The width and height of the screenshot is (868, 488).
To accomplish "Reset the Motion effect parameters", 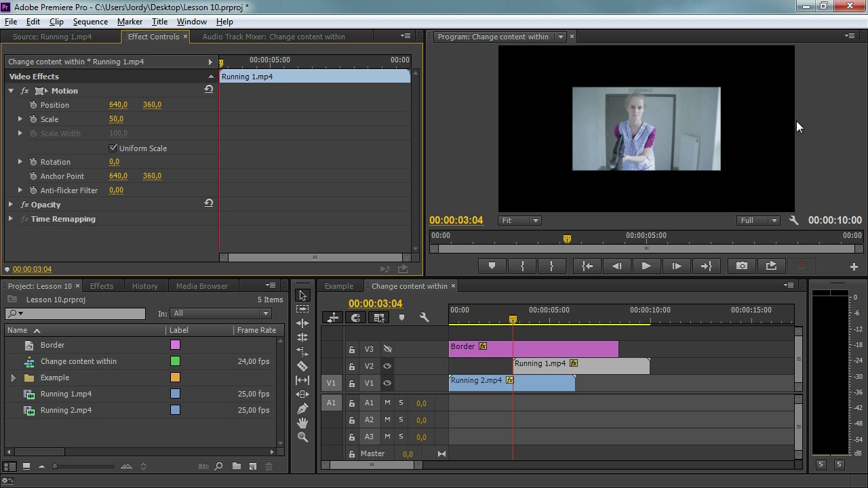I will [208, 90].
